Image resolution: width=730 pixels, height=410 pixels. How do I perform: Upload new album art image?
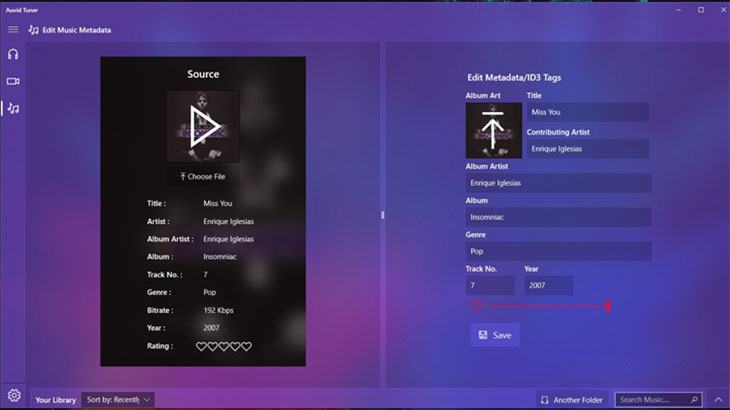[493, 130]
